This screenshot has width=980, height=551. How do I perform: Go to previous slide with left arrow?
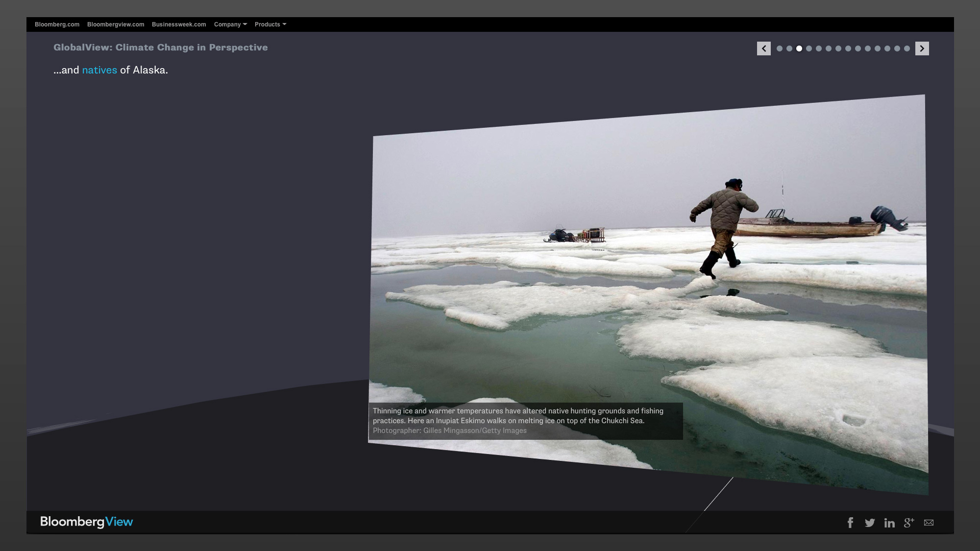coord(763,48)
